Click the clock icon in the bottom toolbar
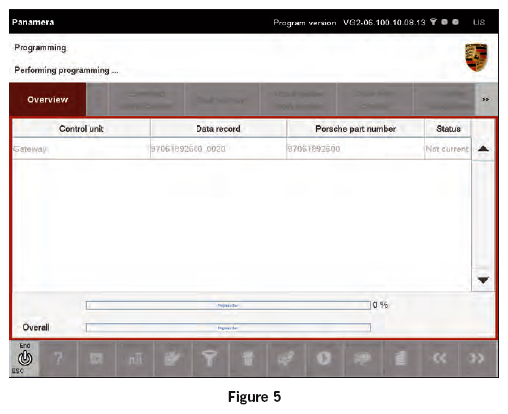The height and width of the screenshot is (414, 508). coord(323,359)
